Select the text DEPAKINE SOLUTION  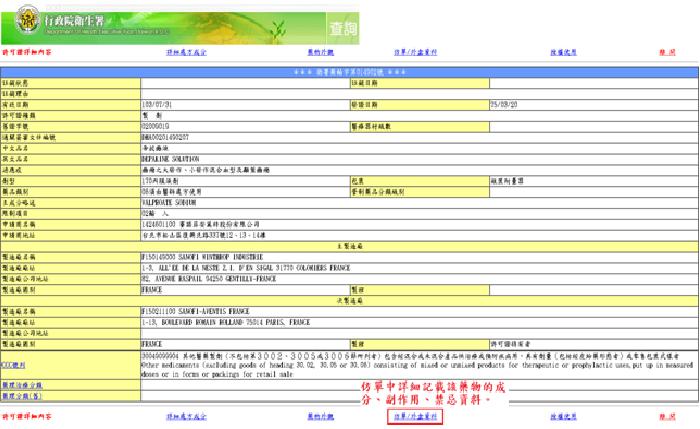point(170,159)
